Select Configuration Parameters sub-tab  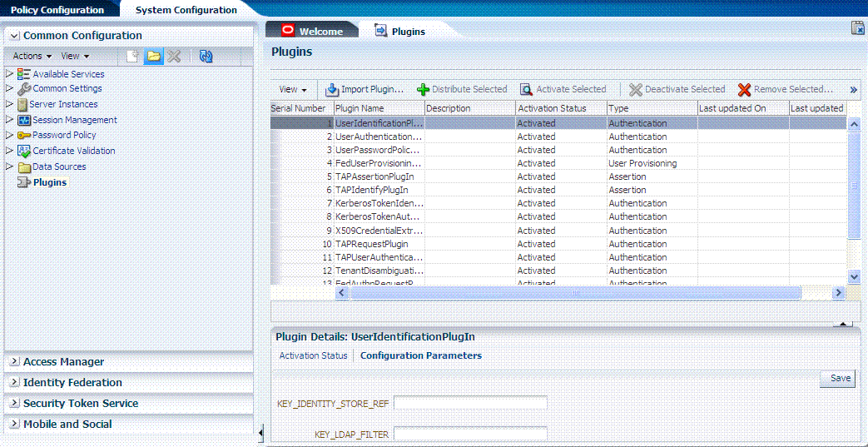pyautogui.click(x=421, y=355)
